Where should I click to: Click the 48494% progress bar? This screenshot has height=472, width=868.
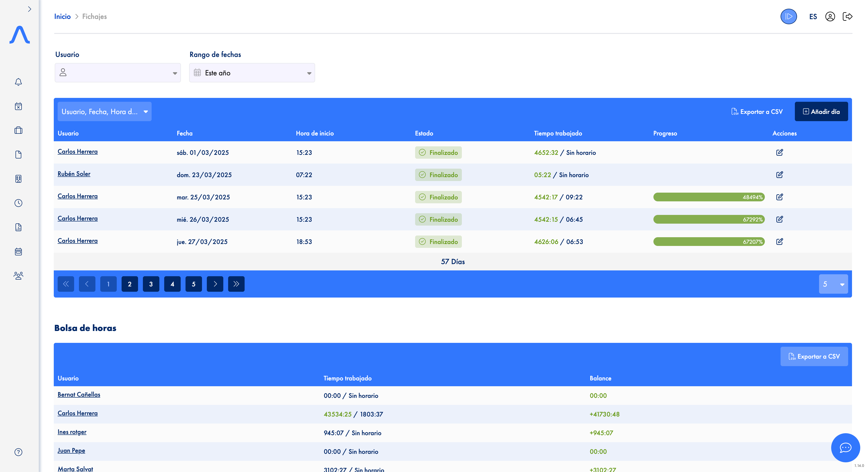click(x=709, y=197)
